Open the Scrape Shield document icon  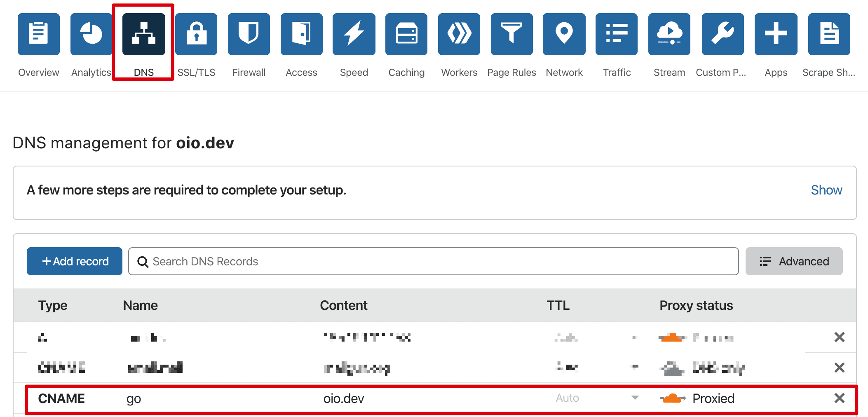coord(829,34)
